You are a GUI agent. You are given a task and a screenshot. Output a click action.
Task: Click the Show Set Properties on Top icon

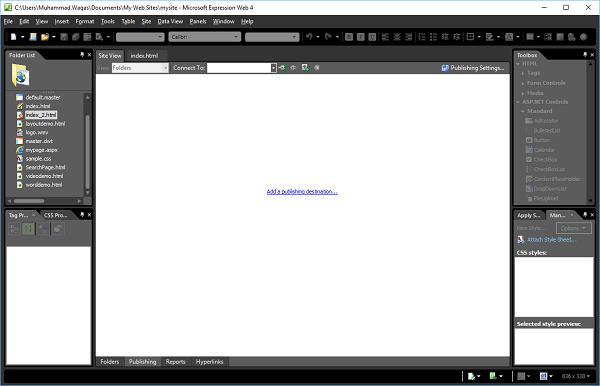pos(43,229)
